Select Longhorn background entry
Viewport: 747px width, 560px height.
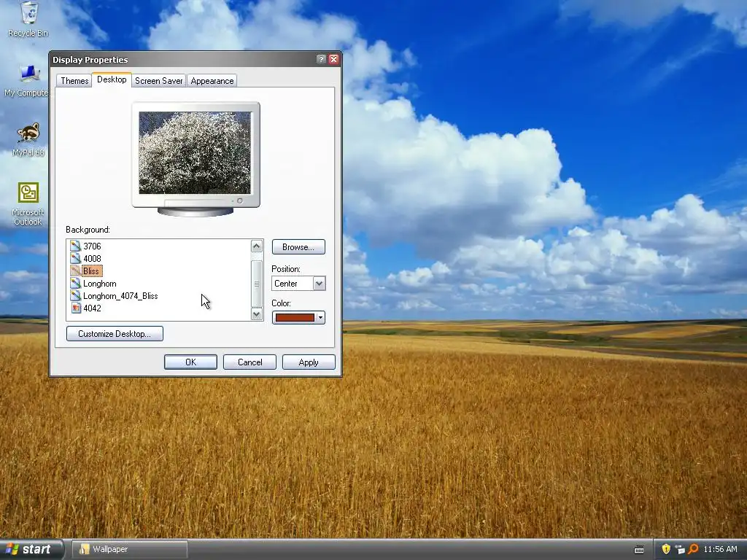pos(99,284)
